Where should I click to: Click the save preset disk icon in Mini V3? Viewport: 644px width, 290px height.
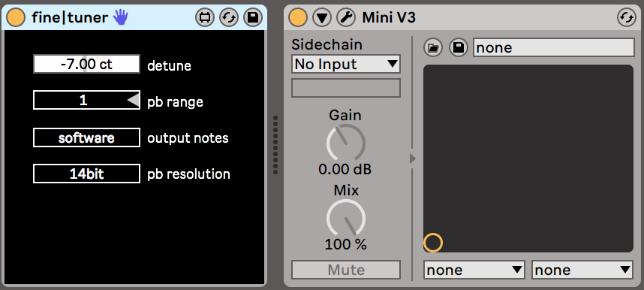click(x=458, y=48)
